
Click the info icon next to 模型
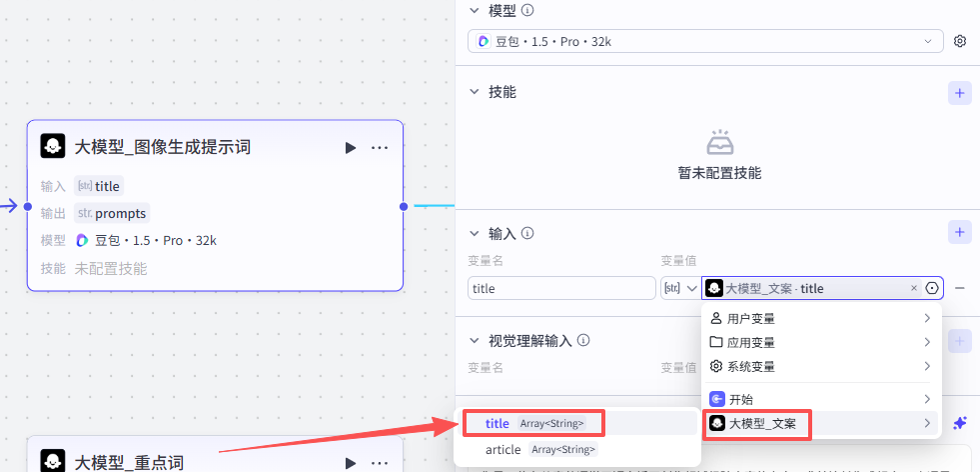tap(527, 11)
